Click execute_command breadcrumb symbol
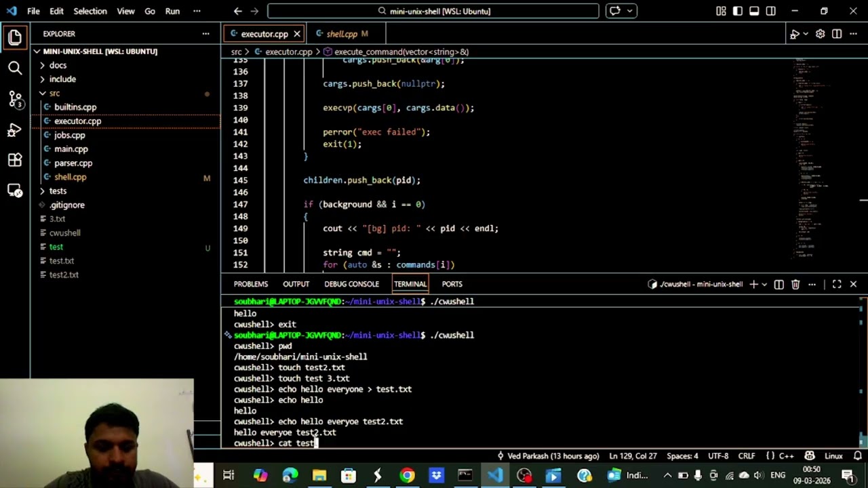The image size is (868, 488). tap(401, 52)
